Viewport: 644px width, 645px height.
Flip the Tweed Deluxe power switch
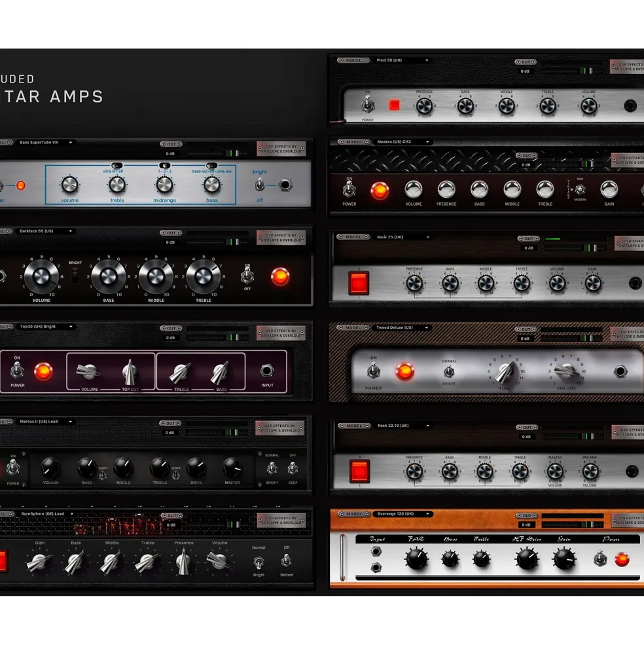click(373, 371)
